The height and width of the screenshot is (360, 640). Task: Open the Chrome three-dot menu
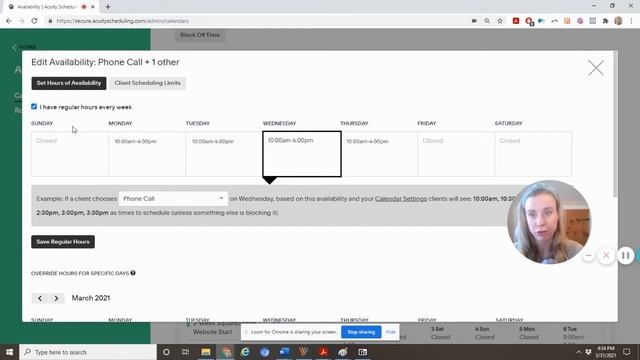631,21
